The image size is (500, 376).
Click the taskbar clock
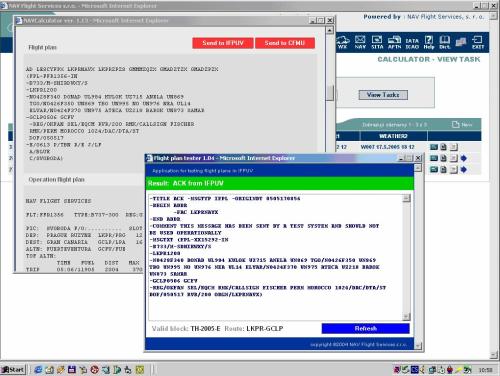pyautogui.click(x=486, y=370)
